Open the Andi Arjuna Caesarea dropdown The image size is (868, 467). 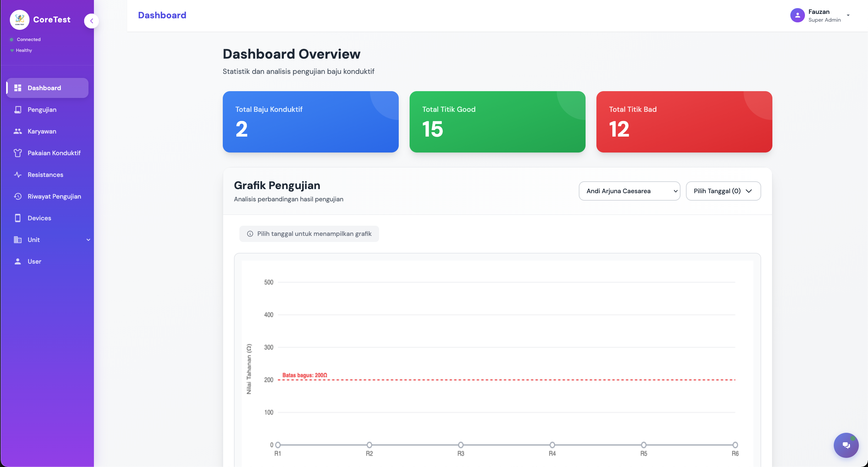tap(629, 191)
